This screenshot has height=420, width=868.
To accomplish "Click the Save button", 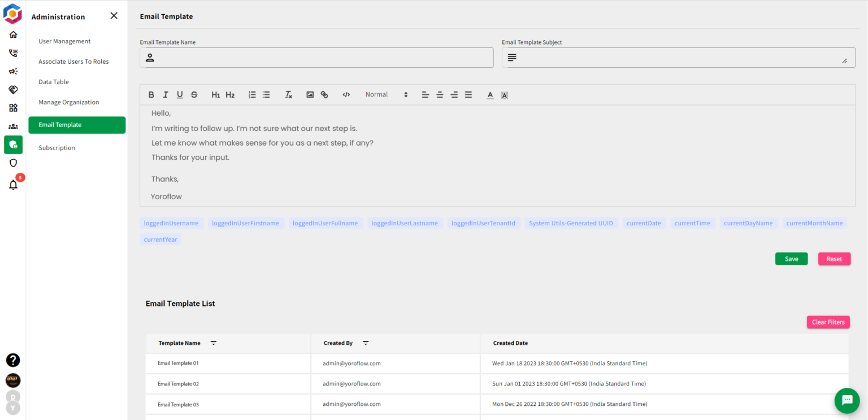I will click(791, 259).
